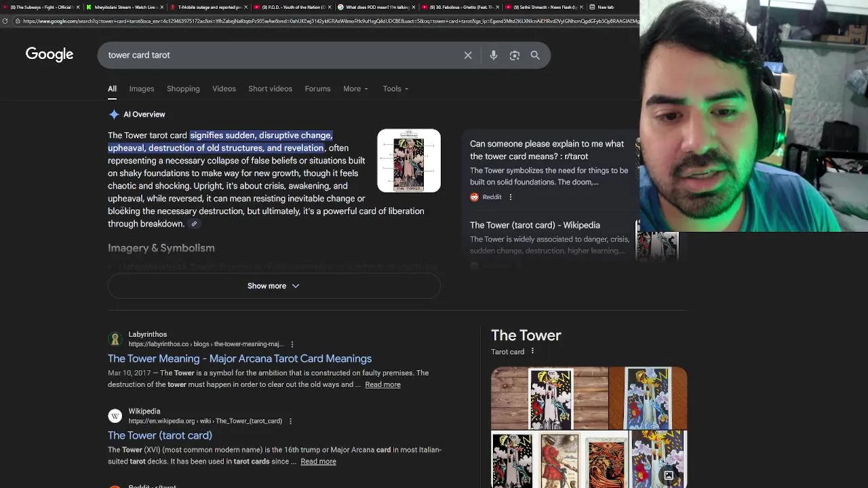Image resolution: width=868 pixels, height=488 pixels.
Task: Click en.wikipedia.org URL breadcrumb
Action: click(205, 421)
